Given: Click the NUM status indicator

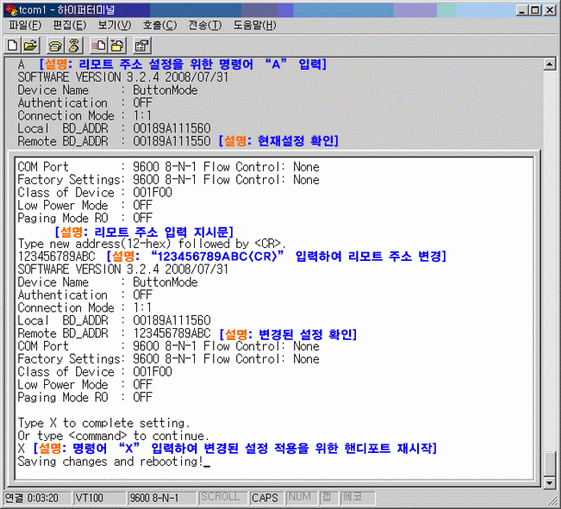Looking at the screenshot, I should [x=300, y=497].
